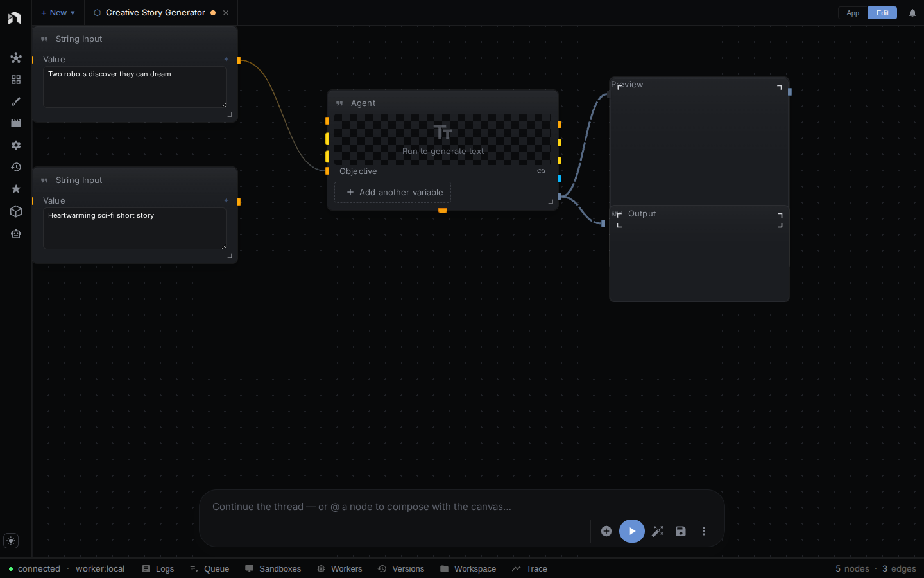Switch to App mode
This screenshot has width=924, height=578.
[x=853, y=13]
